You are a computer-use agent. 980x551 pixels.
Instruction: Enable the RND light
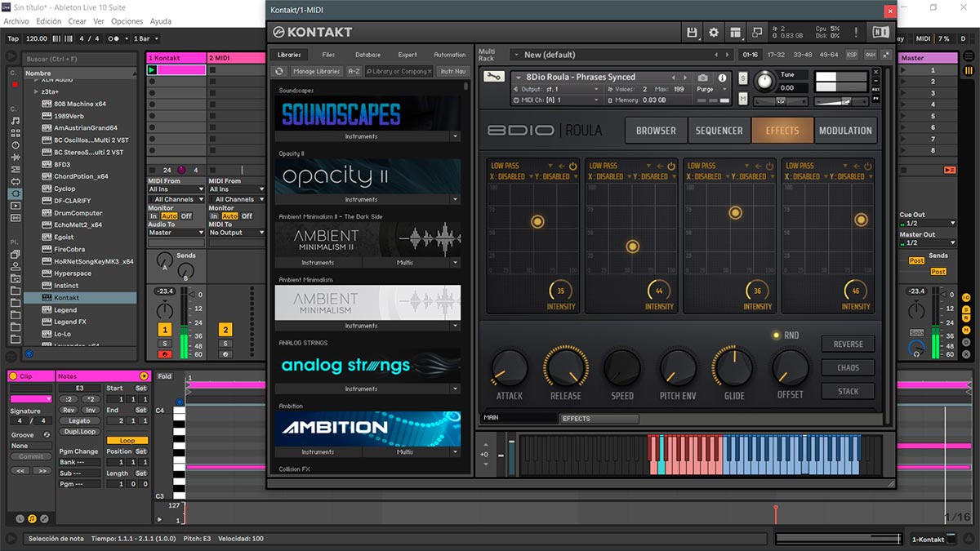point(776,335)
